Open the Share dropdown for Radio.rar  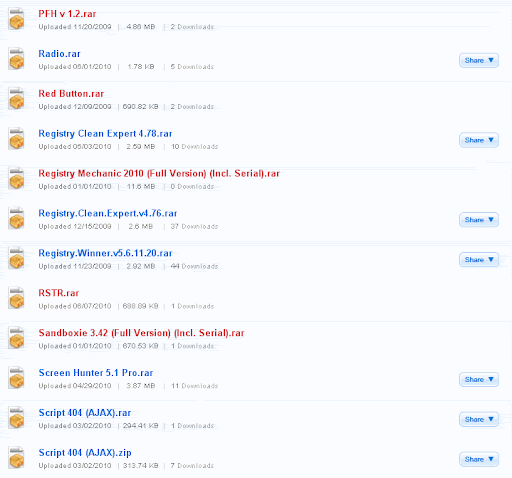tap(479, 60)
